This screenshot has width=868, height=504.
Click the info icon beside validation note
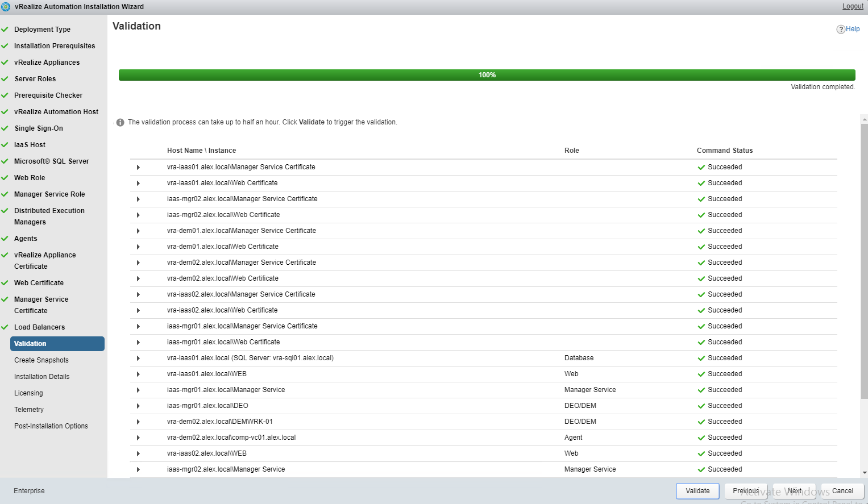(120, 123)
